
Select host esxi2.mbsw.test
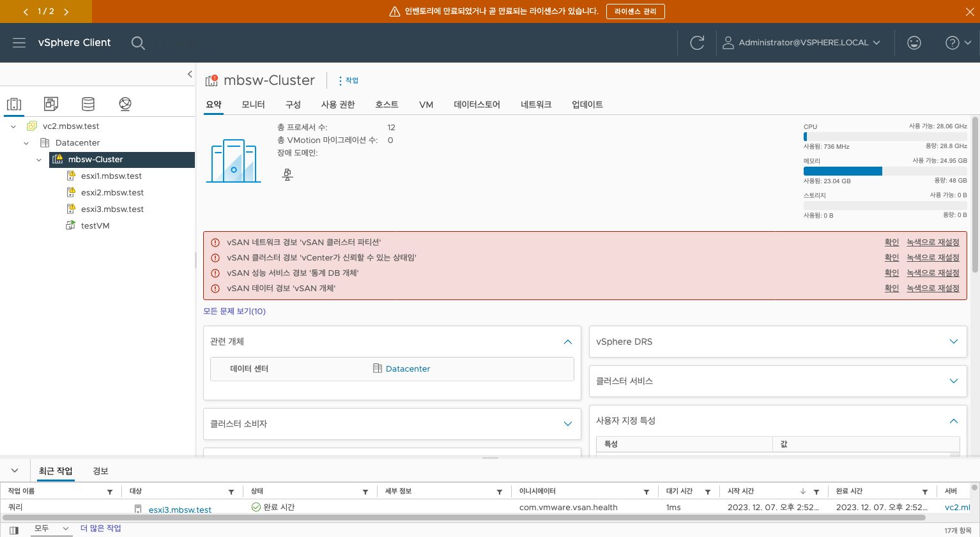pos(112,193)
